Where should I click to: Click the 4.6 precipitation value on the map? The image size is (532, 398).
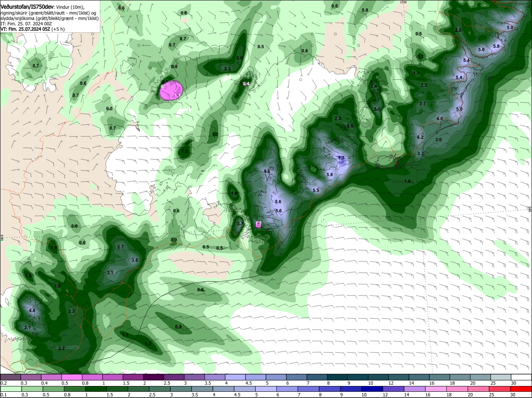(267, 171)
